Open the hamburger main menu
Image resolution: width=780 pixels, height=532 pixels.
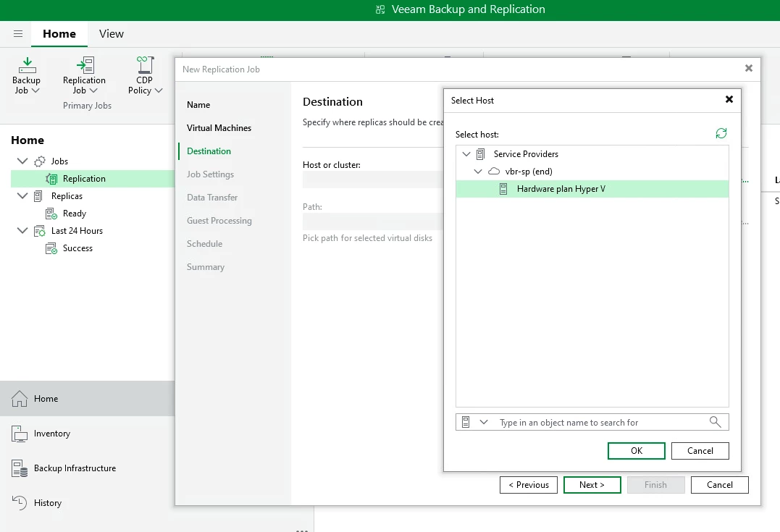coord(18,34)
